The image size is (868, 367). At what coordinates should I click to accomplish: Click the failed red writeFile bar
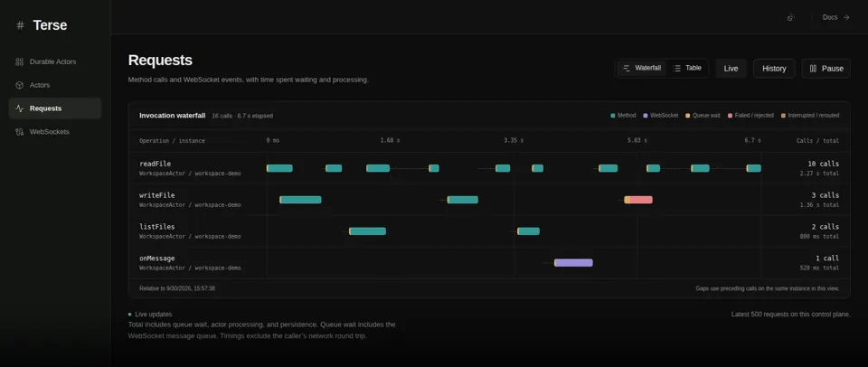click(x=638, y=200)
